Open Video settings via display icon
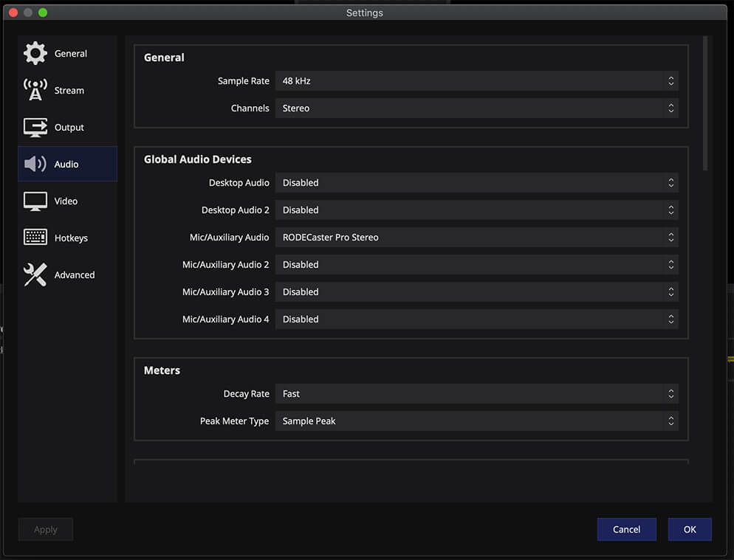 click(x=35, y=201)
